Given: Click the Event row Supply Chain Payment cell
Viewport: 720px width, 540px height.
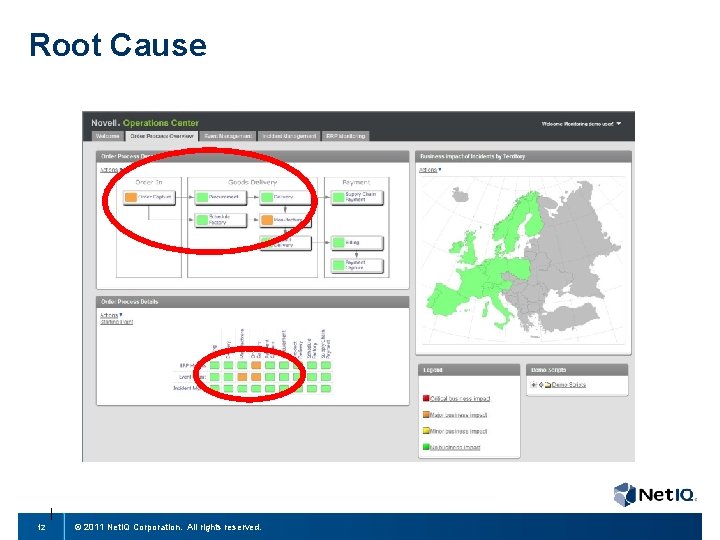Looking at the screenshot, I should point(326,377).
